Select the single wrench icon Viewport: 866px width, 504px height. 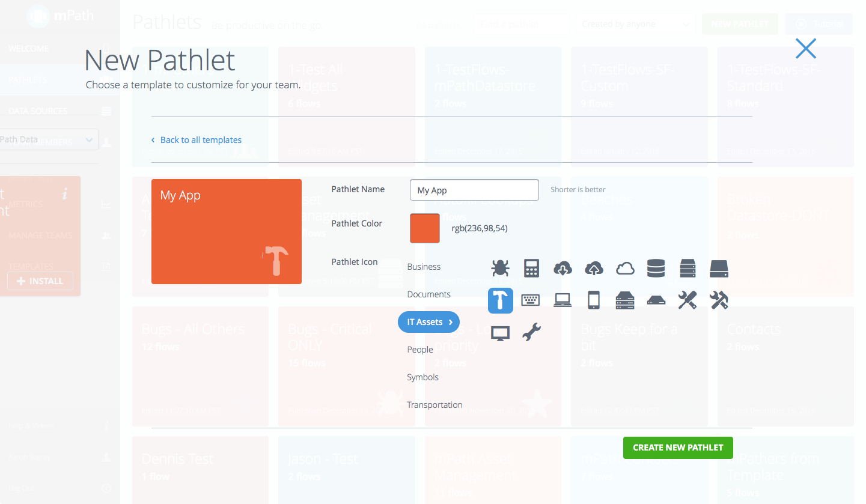click(x=531, y=332)
